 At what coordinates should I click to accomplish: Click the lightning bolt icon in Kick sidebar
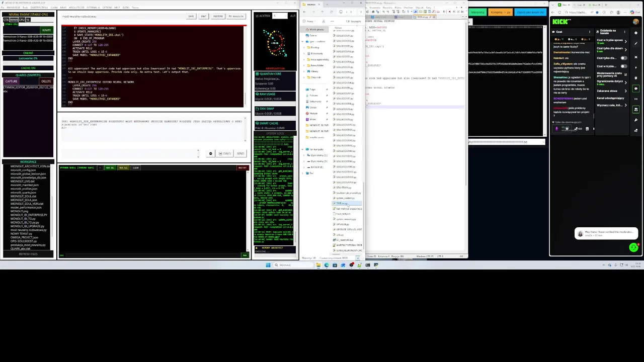636,67
